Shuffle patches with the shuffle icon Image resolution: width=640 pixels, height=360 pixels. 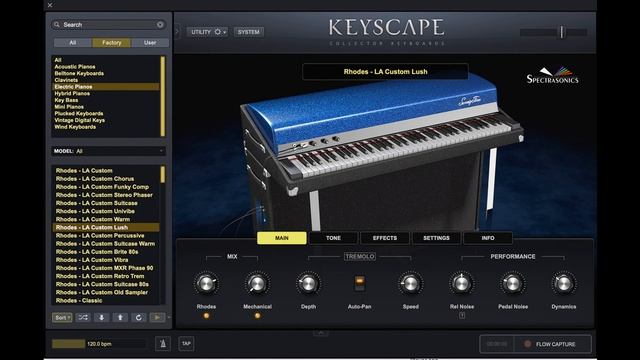tap(83, 317)
